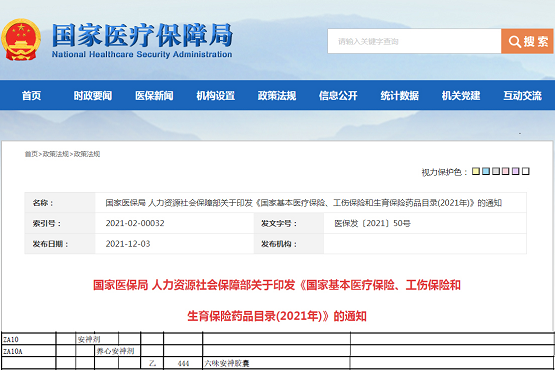Select the yellow eye-protection color swatch
555x370 pixels.
(476, 171)
